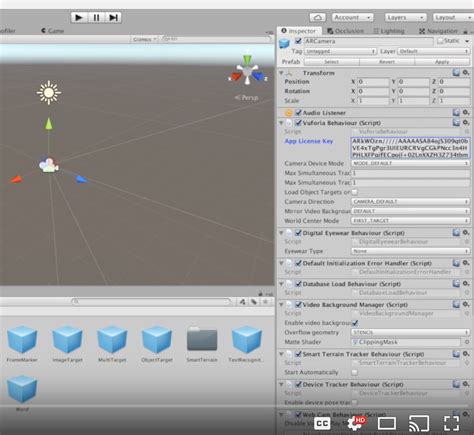Open the Tag Untagged dropdown
The image size is (474, 435).
pos(340,51)
